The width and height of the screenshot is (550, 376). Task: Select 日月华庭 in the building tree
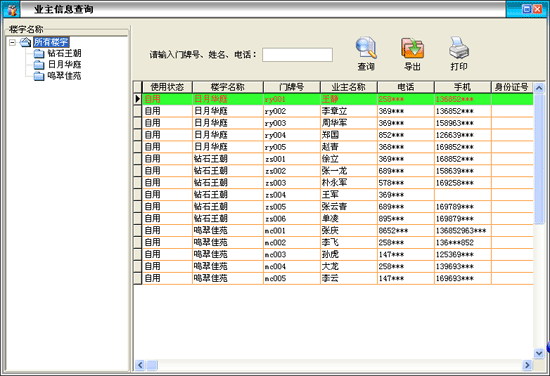pyautogui.click(x=65, y=65)
